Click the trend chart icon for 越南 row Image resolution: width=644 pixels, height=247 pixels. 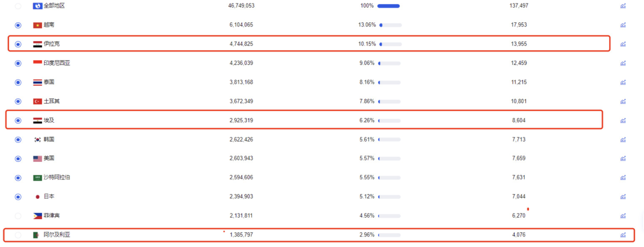point(623,25)
